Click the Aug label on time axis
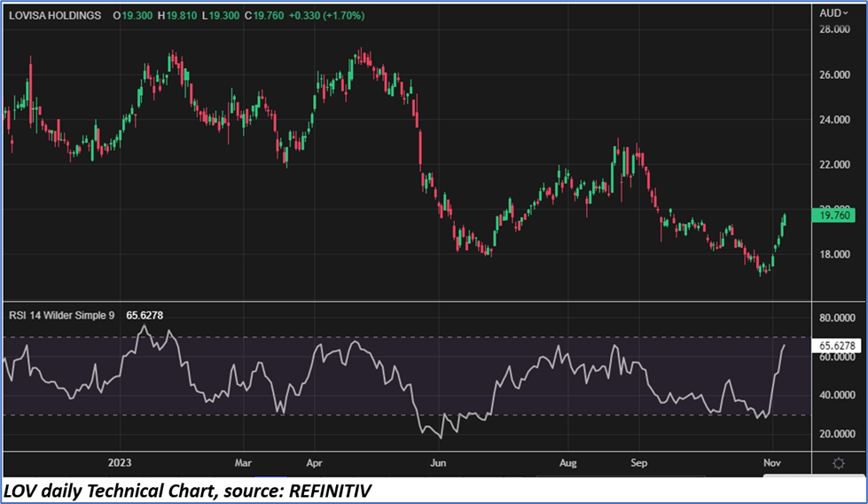Screen dimensions: 868x504 point(568,462)
